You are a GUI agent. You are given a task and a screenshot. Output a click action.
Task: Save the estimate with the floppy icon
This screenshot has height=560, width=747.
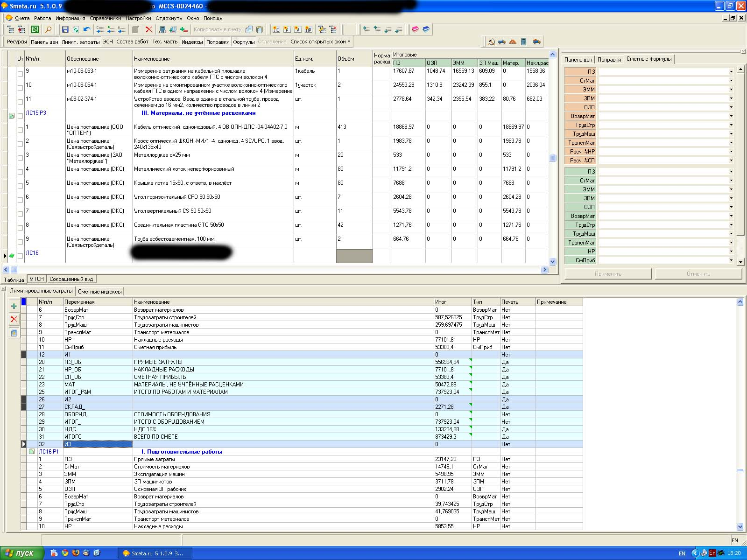(x=65, y=29)
